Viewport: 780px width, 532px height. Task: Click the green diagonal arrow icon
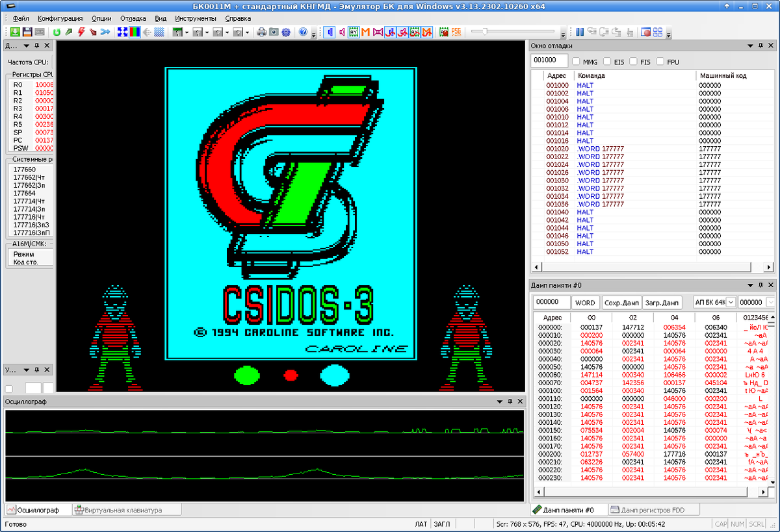coord(69,32)
